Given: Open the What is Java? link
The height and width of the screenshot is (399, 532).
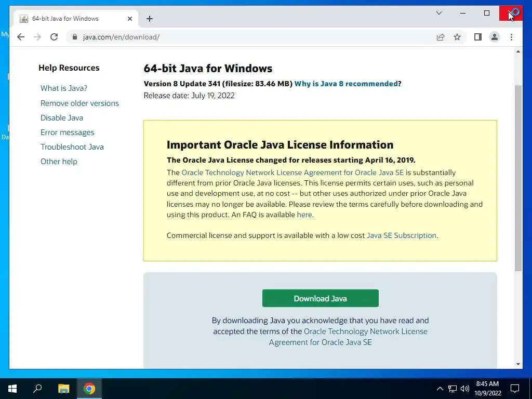Looking at the screenshot, I should pyautogui.click(x=64, y=88).
